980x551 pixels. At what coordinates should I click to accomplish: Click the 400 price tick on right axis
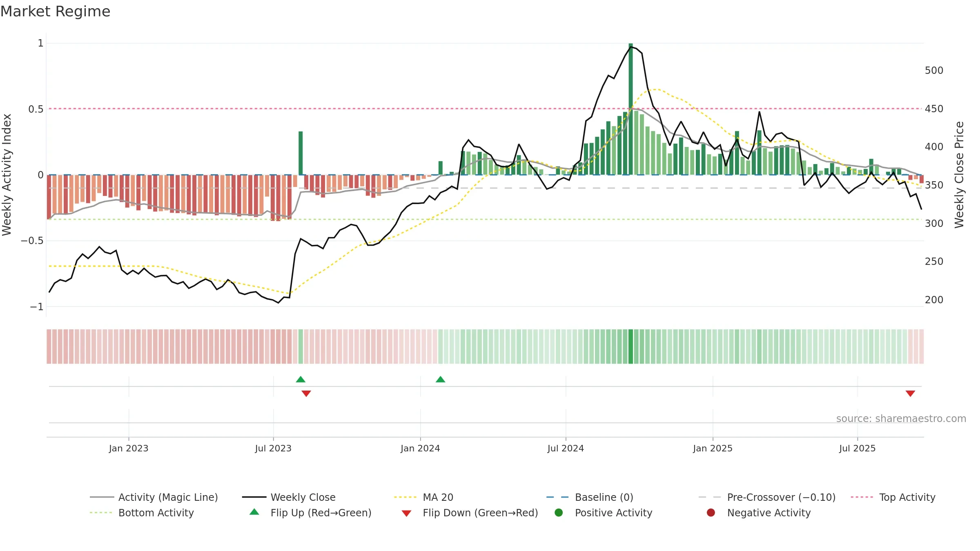point(934,147)
